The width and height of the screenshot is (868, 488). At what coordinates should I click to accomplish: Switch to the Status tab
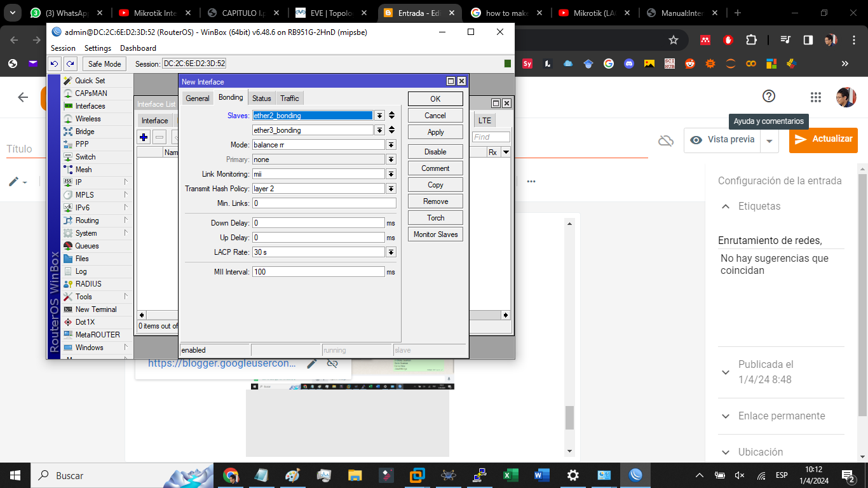[261, 98]
